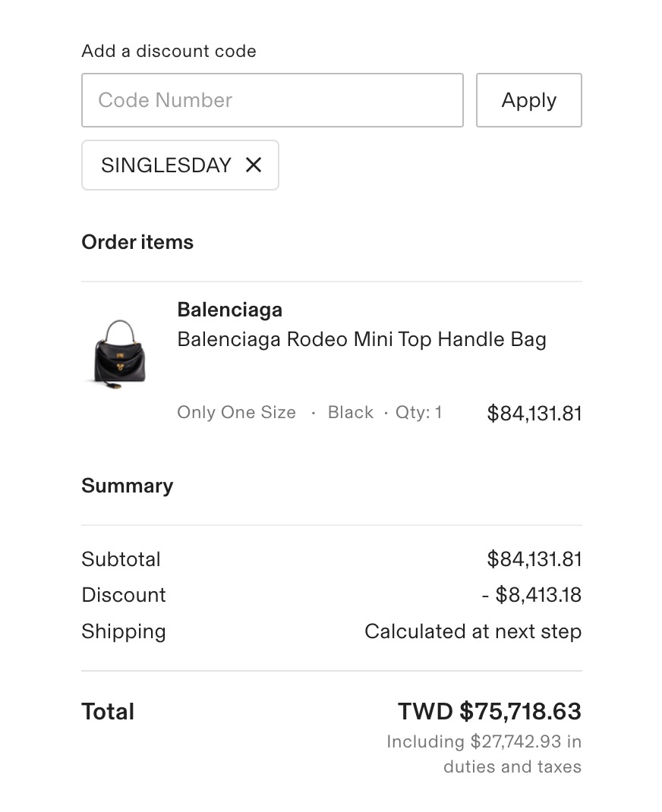Screen dimensions: 662x812
Task: Click the Only One Size text
Action: (x=236, y=413)
